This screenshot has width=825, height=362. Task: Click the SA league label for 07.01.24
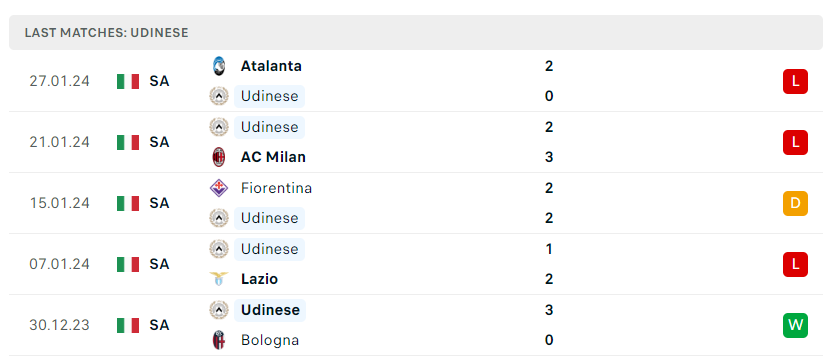(x=159, y=264)
